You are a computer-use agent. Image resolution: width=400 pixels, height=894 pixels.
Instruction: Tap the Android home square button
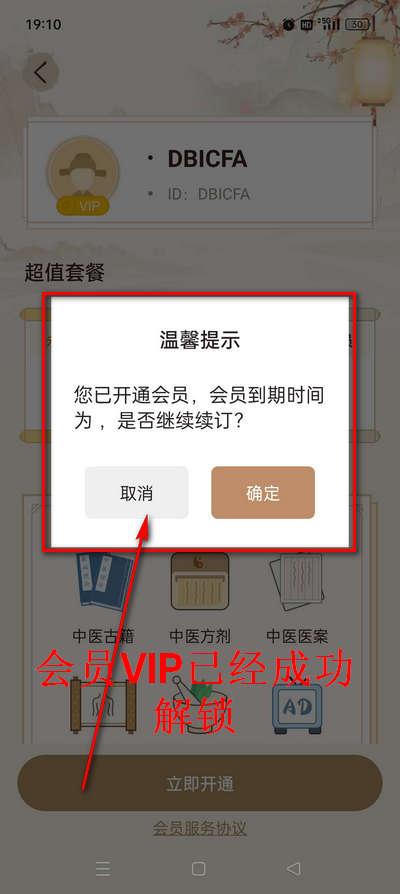click(x=198, y=868)
